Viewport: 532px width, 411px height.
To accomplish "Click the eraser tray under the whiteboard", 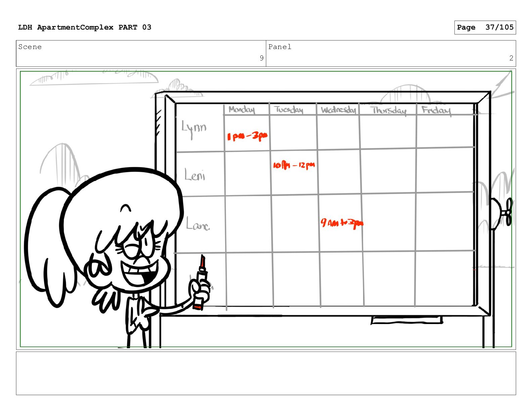I will point(406,320).
